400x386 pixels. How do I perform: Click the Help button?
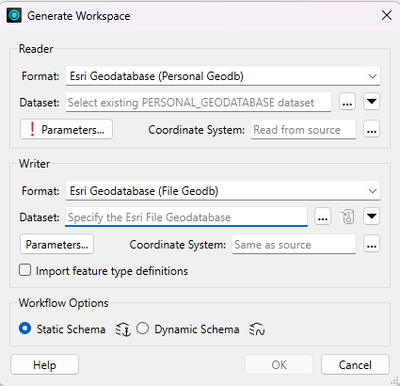[45, 365]
